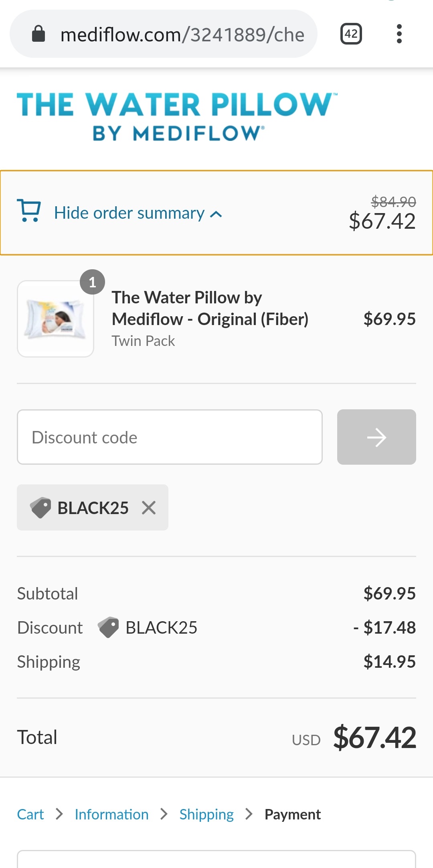Click the chevron next to Hide order summary
This screenshot has width=433, height=868.
tap(216, 214)
